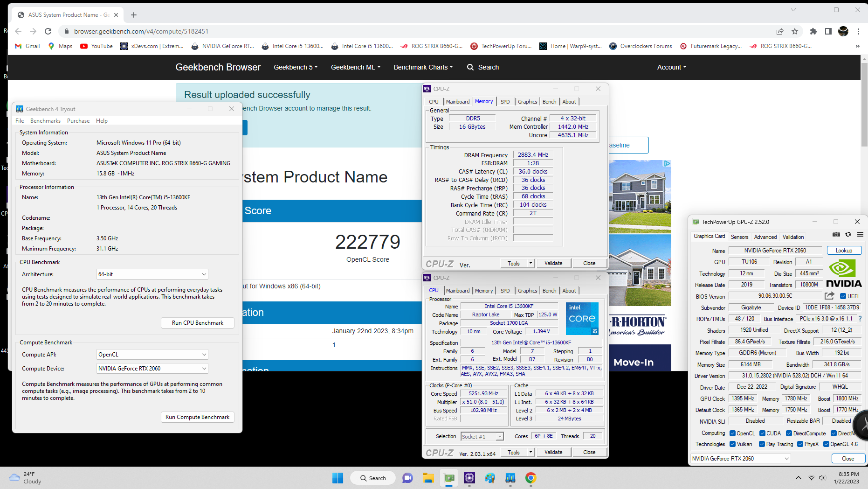The height and width of the screenshot is (489, 868).
Task: Open the CPU-Z Socket #1 selection dropdown
Action: click(x=482, y=436)
